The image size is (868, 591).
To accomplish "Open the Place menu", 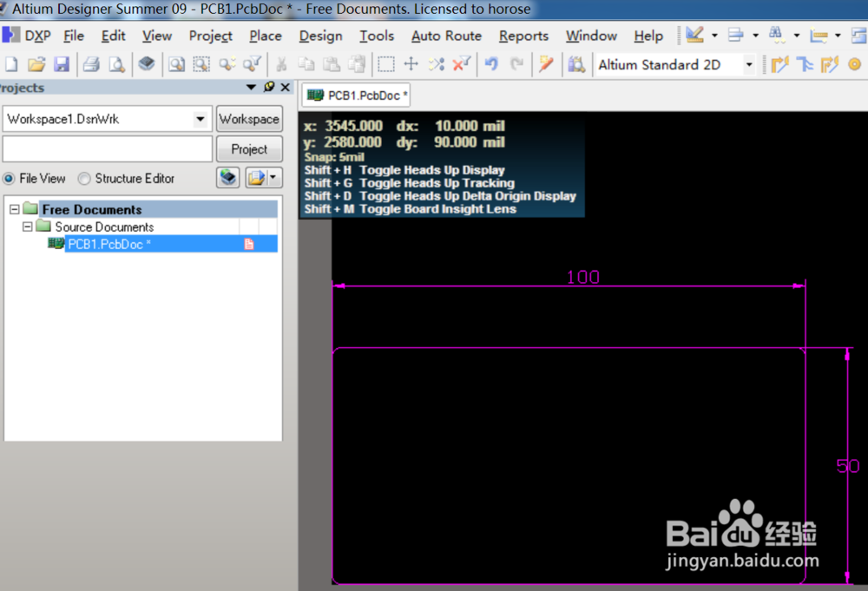I will click(265, 36).
